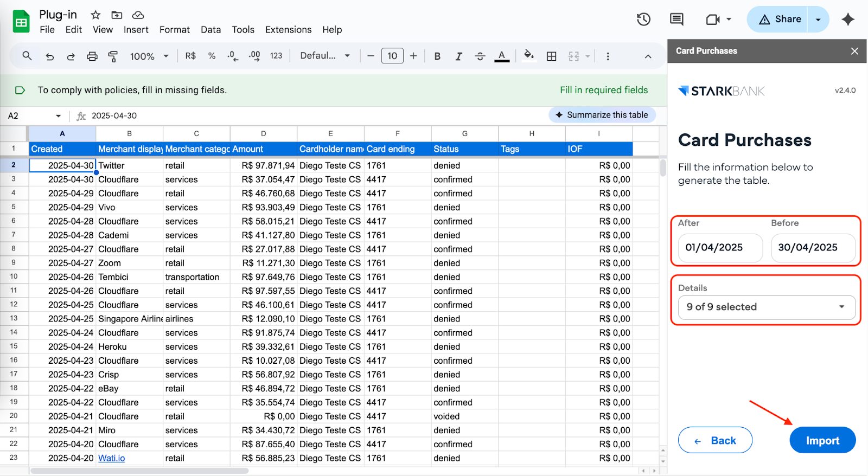Decrease decimal places
The height and width of the screenshot is (476, 868).
click(233, 56)
